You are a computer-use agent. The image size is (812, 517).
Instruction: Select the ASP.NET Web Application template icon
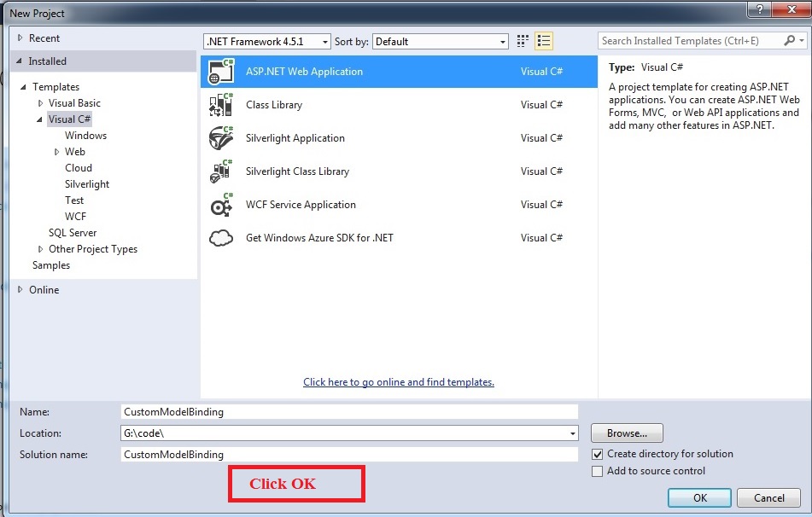(221, 72)
